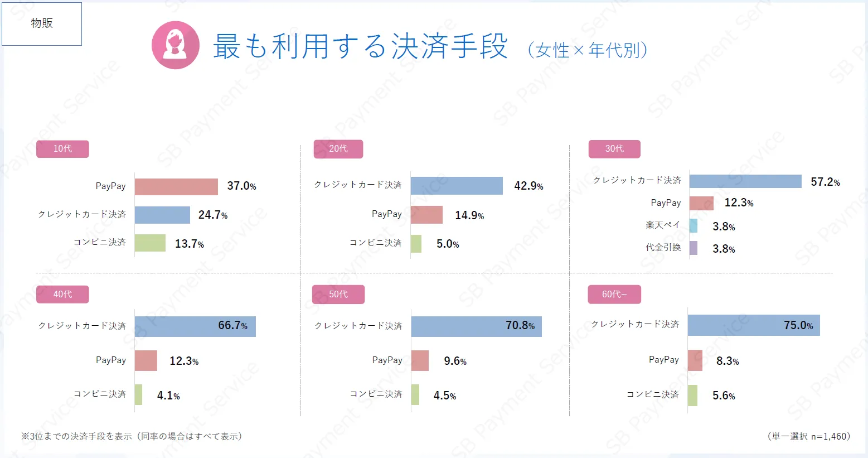Click the 20代 age group tag
Image resolution: width=868 pixels, height=458 pixels.
point(338,149)
